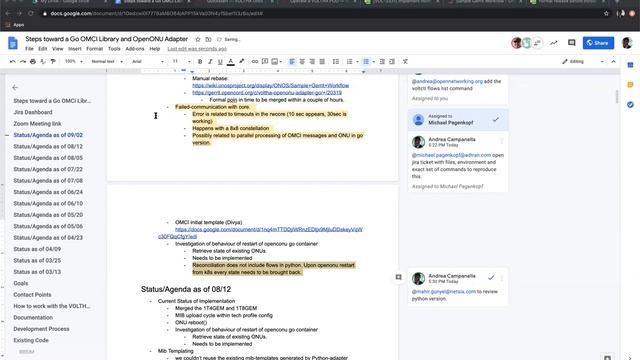Open Last edit was seconds ago link
The image size is (640, 360).
pos(197,49)
